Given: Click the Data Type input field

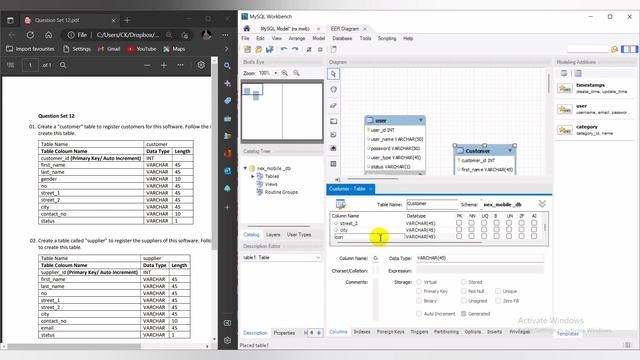Looking at the screenshot, I should pos(480,258).
